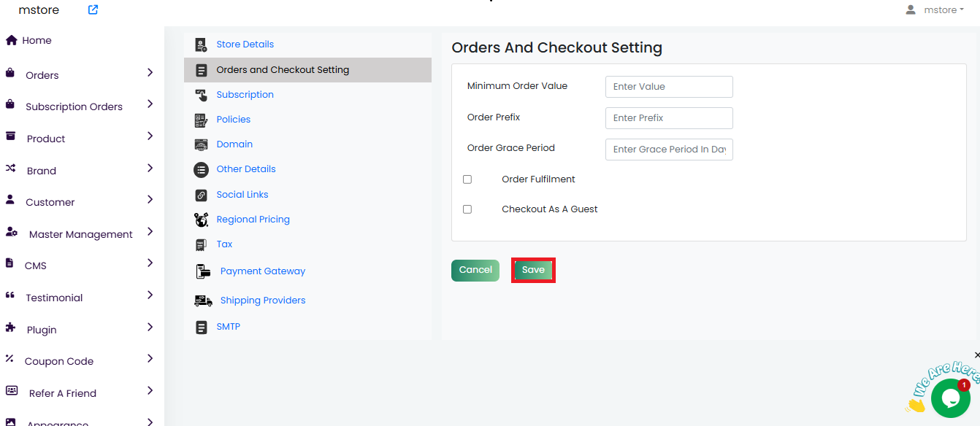Expand the Master Management submenu arrow
980x426 pixels.
150,232
